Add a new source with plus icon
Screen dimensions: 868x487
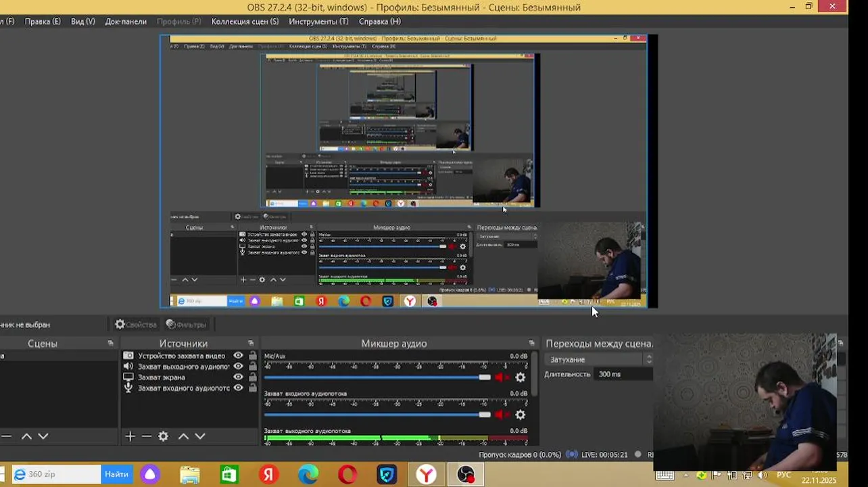click(130, 436)
